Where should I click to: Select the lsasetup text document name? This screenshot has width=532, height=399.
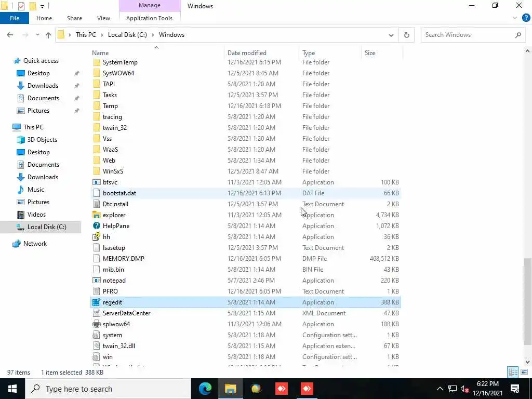pyautogui.click(x=114, y=248)
